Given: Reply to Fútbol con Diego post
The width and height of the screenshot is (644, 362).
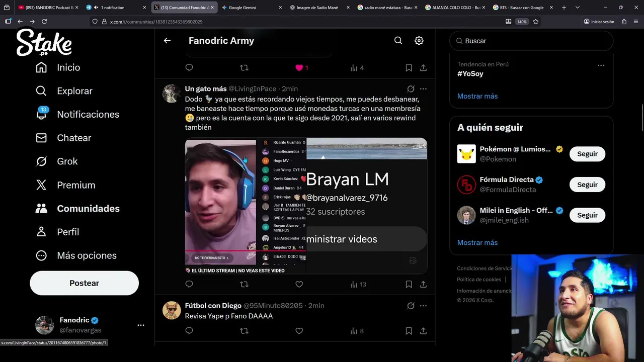Looking at the screenshot, I should tap(189, 331).
